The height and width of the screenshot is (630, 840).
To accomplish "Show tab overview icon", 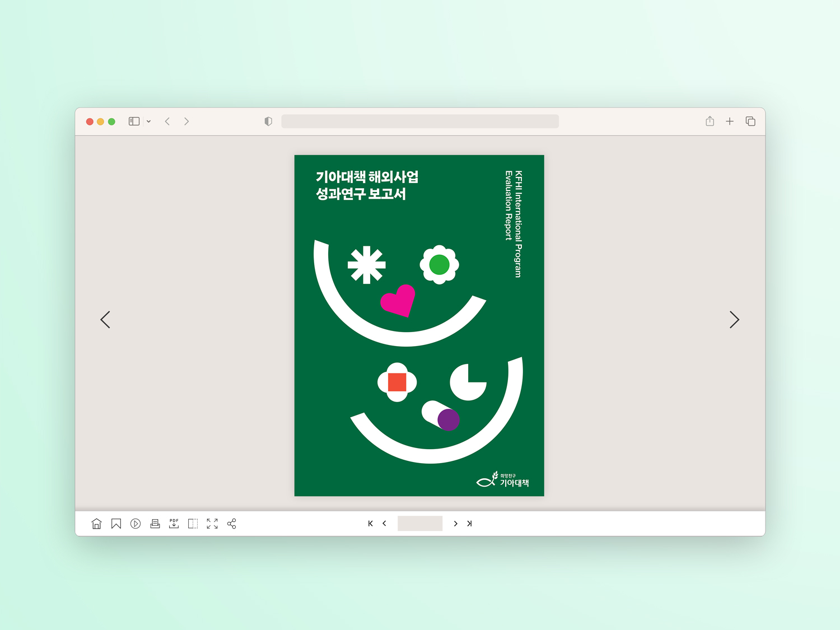I will click(x=750, y=122).
